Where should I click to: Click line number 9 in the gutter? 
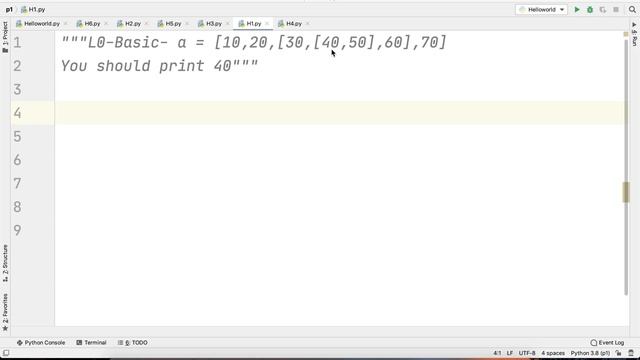pyautogui.click(x=17, y=230)
